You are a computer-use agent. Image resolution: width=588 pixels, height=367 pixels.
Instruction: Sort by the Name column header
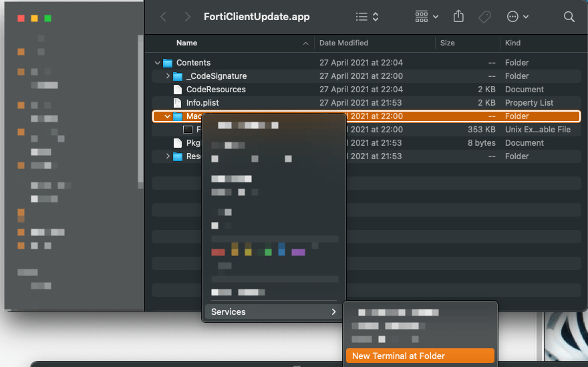tap(186, 43)
